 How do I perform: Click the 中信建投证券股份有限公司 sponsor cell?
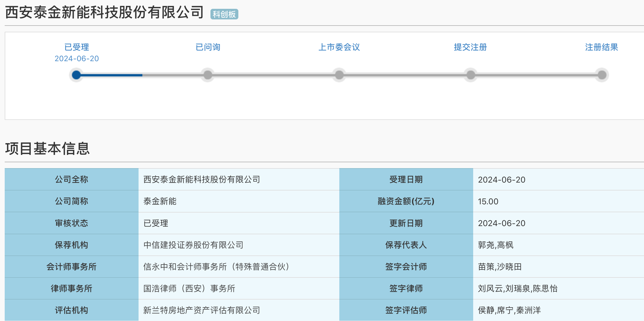tap(193, 245)
